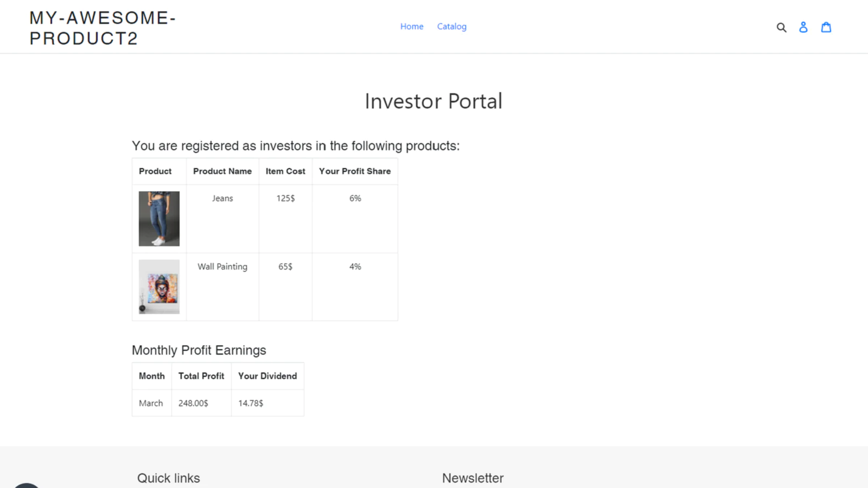Open the Catalog menu link
Viewport: 868px width, 488px height.
[x=452, y=27]
